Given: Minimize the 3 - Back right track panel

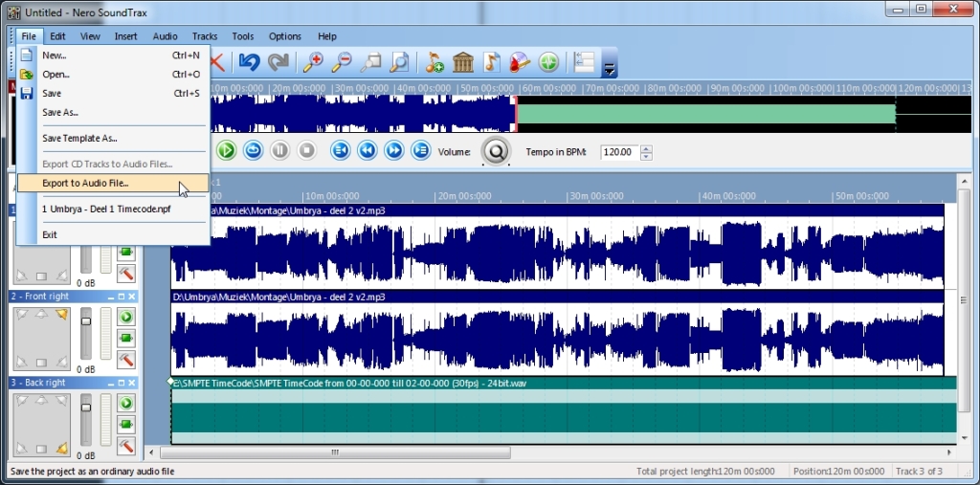Looking at the screenshot, I should click(111, 383).
